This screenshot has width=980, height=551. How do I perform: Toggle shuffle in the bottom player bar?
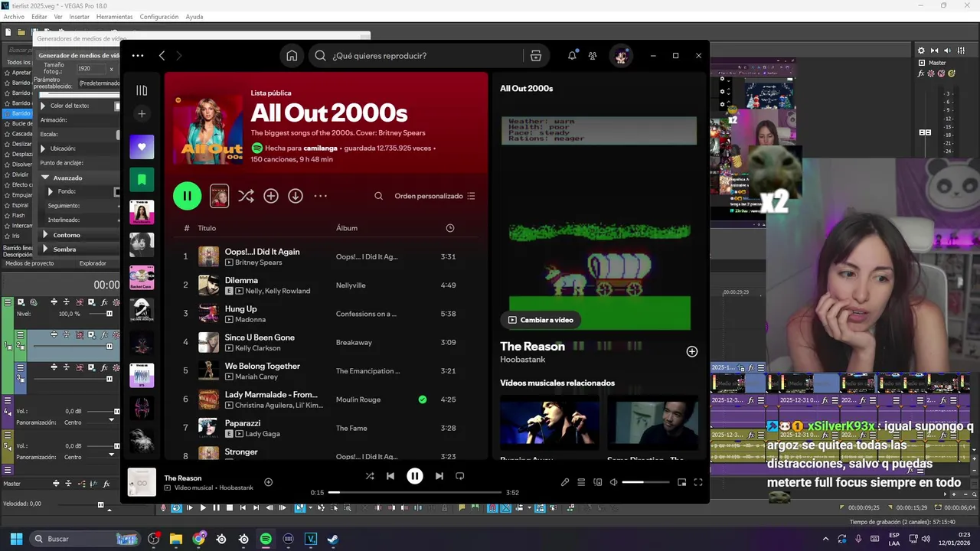click(x=370, y=476)
